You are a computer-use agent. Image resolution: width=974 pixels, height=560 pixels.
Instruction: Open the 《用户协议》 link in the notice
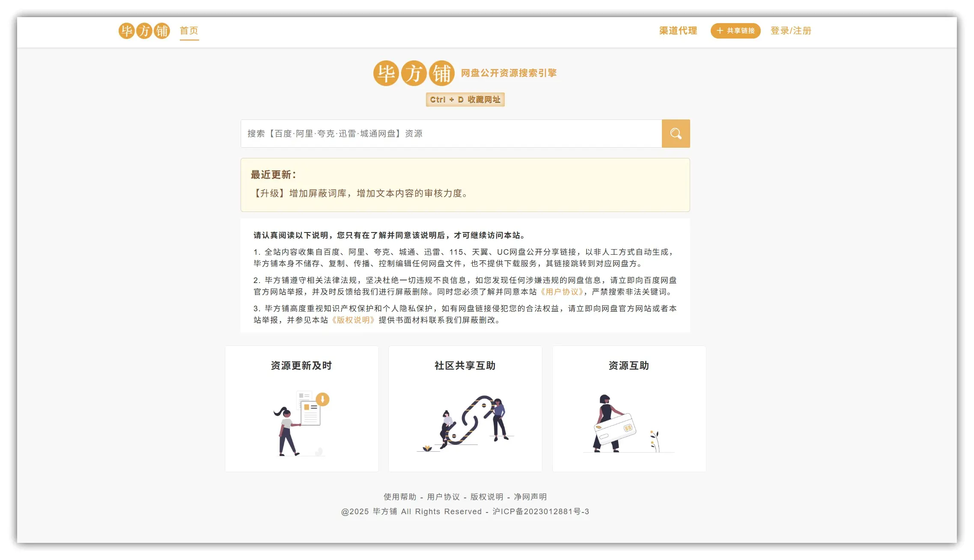[562, 292]
